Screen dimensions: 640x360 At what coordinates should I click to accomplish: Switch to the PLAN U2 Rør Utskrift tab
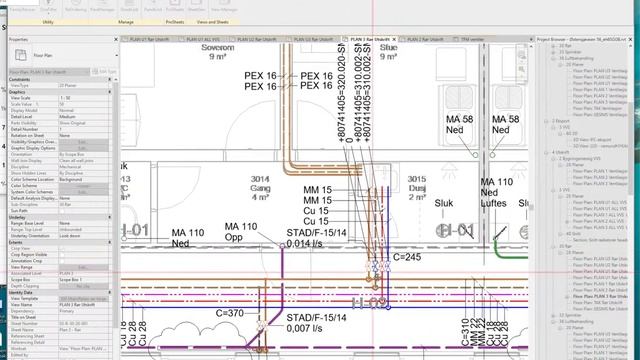[257, 40]
